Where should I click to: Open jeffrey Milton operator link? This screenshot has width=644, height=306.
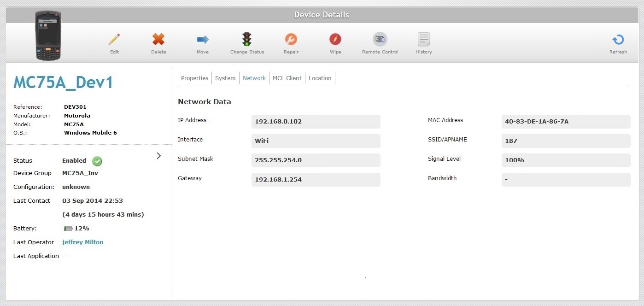click(82, 242)
